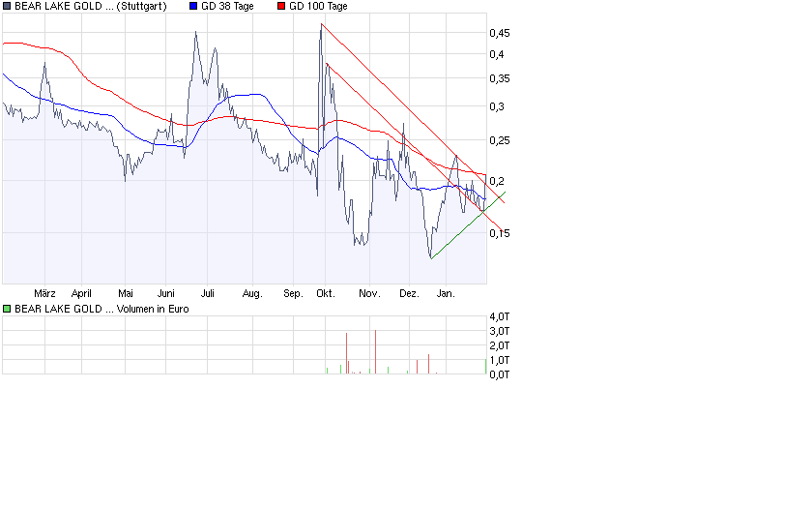812x508 pixels.
Task: Click the 'Dez.' axis label
Action: (x=409, y=293)
